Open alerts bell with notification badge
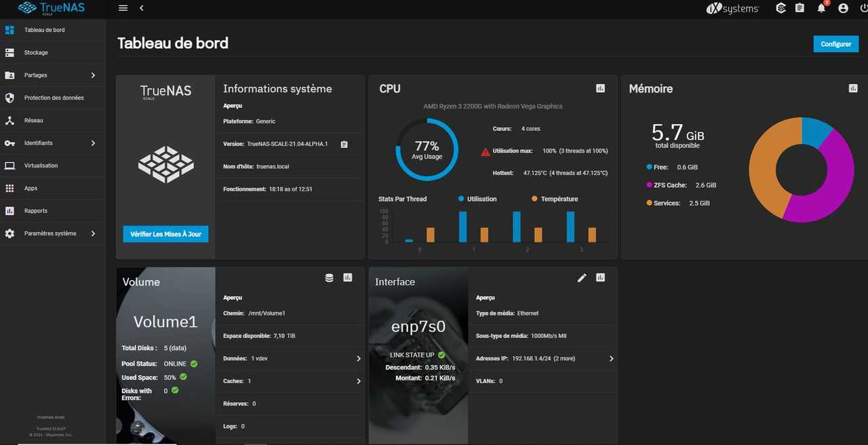Viewport: 868px width, 445px height. pos(822,8)
